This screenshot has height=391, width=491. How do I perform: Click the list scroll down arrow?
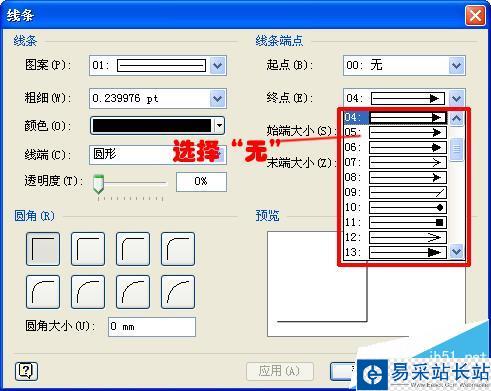[x=457, y=252]
